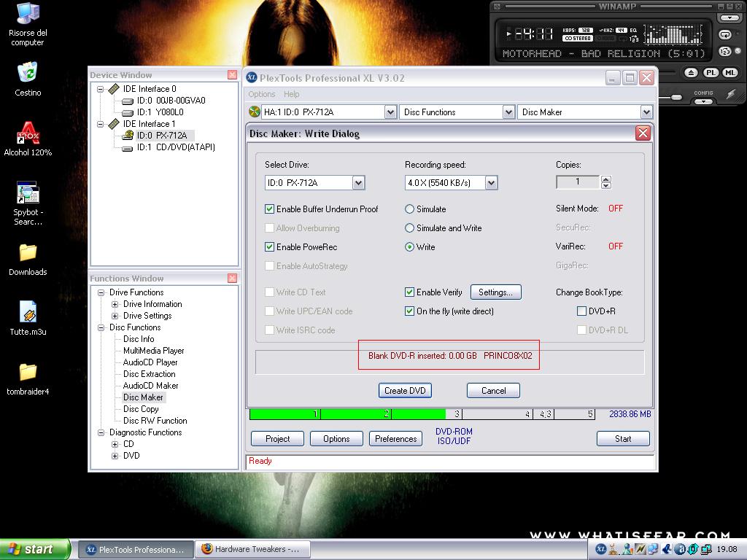Image resolution: width=747 pixels, height=560 pixels.
Task: Select the Simulate radio button
Action: [x=409, y=209]
